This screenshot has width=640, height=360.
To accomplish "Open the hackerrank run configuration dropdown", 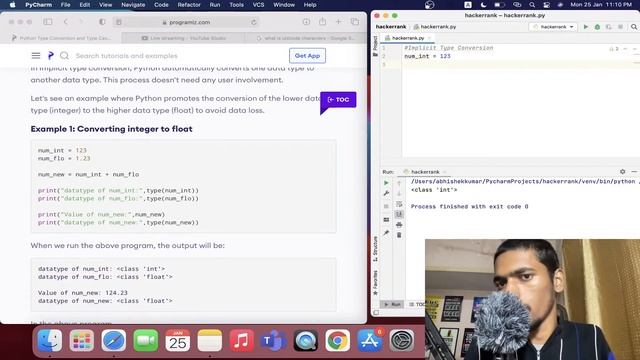I will [553, 27].
